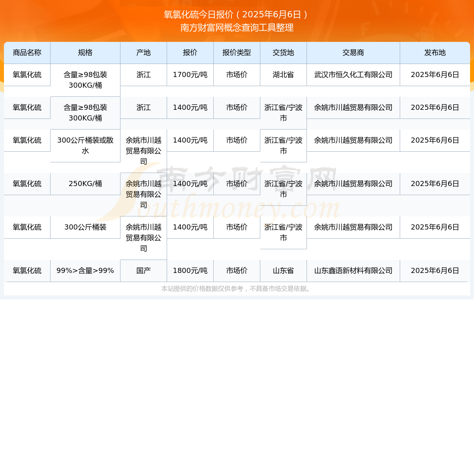Image resolution: width=474 pixels, height=476 pixels.
Task: Click the trader '山东鑫语新材料有限公司'
Action: click(353, 271)
